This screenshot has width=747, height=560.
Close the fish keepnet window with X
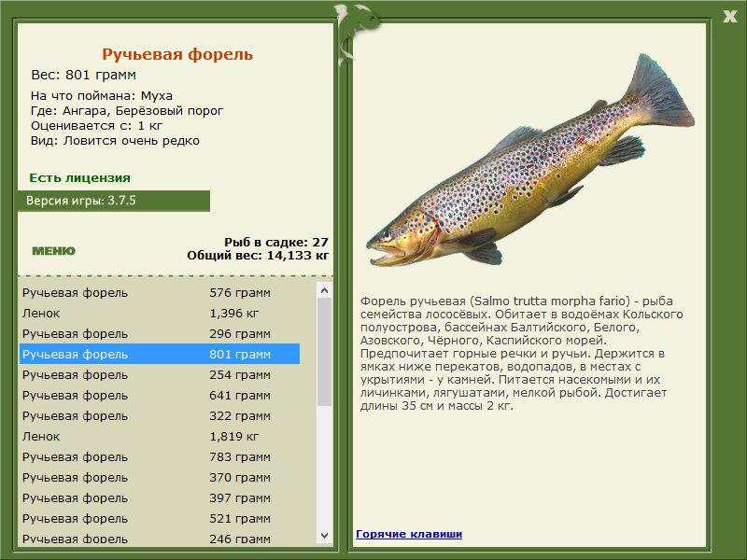(729, 17)
